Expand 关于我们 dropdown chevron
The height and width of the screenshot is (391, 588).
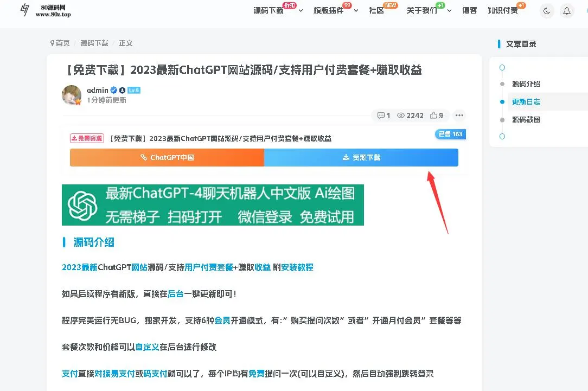point(449,10)
